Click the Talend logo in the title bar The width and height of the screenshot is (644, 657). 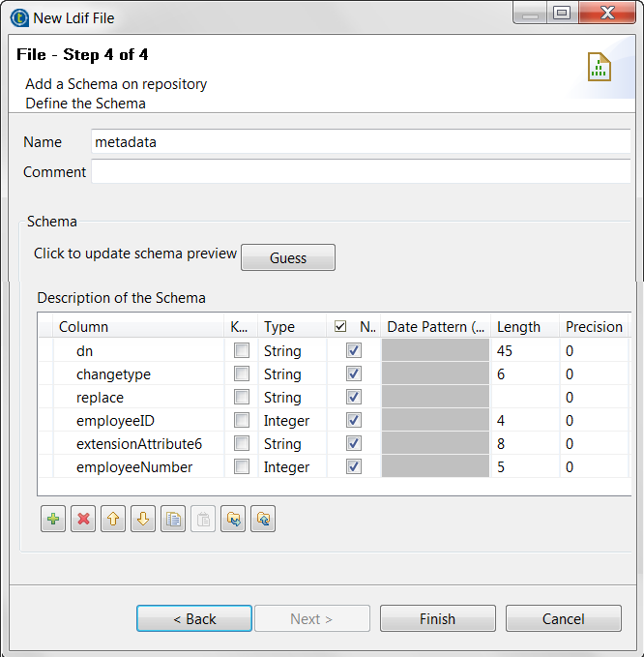[x=19, y=18]
